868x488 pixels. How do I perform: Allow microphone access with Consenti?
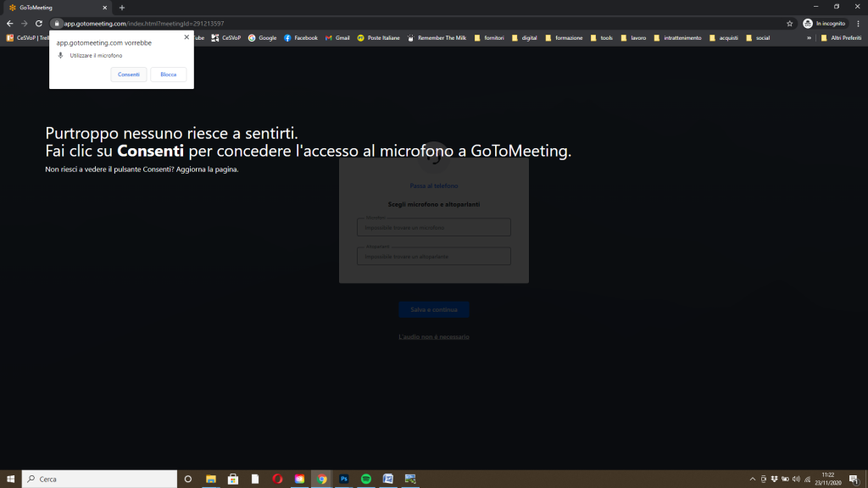129,75
